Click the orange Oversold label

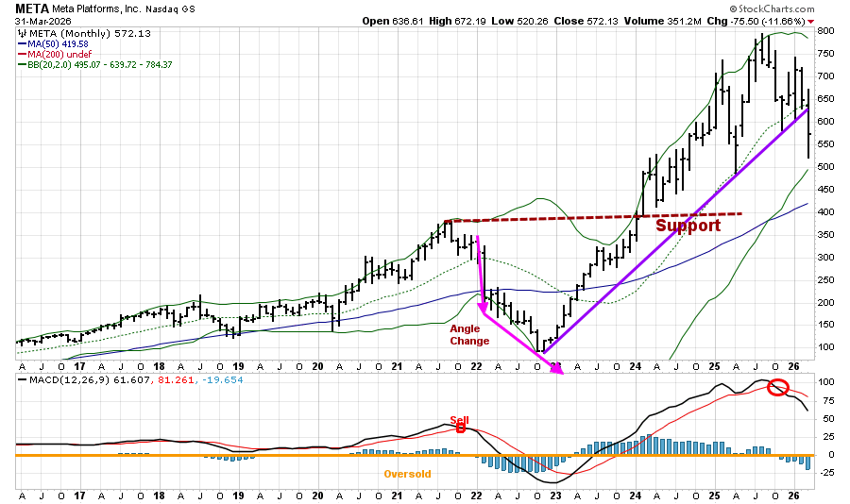[407, 474]
